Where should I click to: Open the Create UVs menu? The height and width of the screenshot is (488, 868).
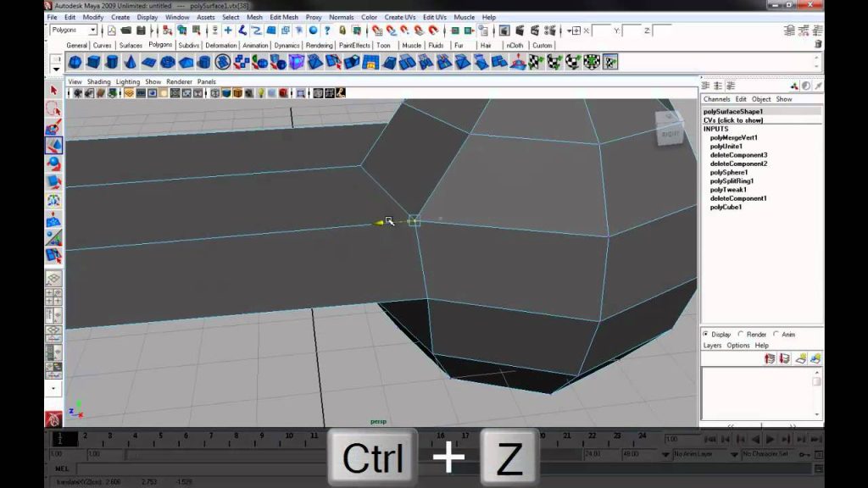[400, 17]
